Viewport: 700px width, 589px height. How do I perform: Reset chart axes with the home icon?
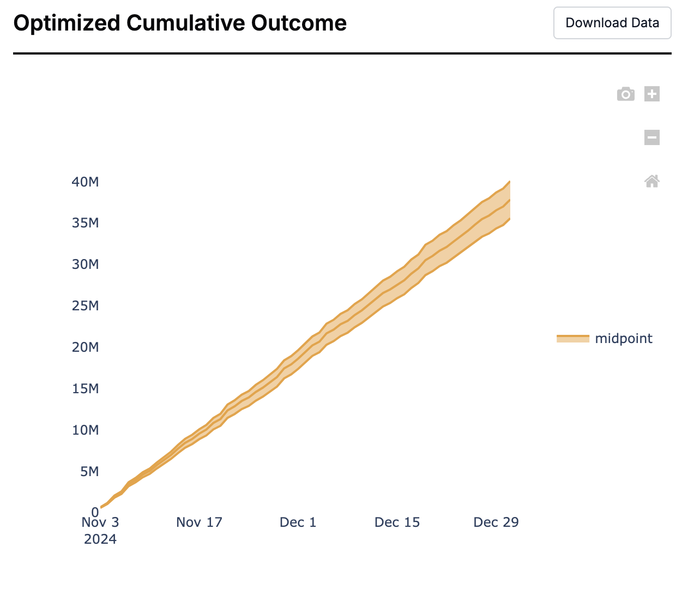(652, 181)
